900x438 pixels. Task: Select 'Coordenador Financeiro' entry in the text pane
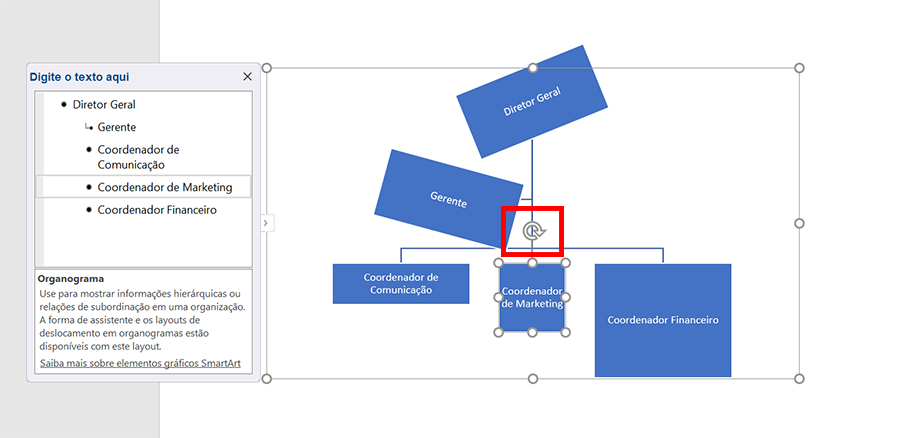[x=157, y=210]
